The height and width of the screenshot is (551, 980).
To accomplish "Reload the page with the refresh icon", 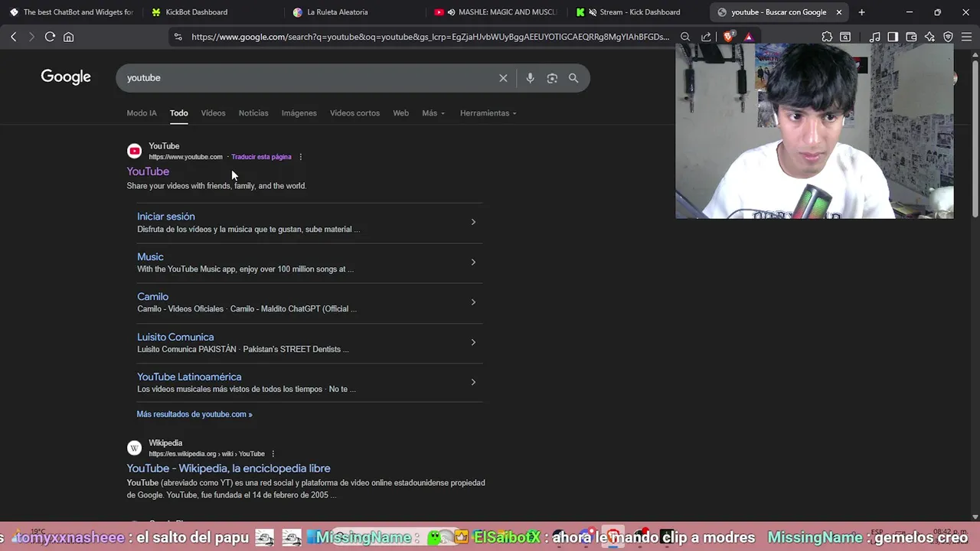I will pos(50,37).
